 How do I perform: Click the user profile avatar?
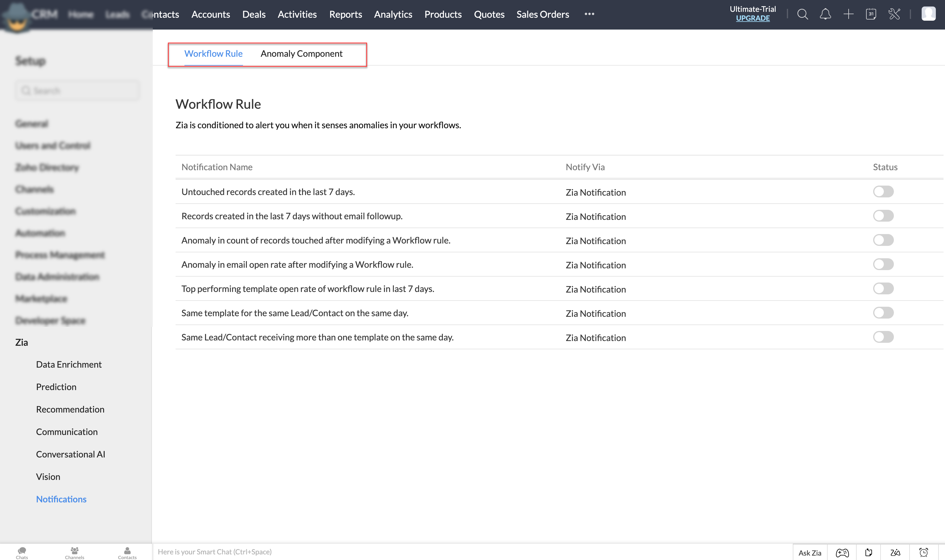[x=928, y=14]
